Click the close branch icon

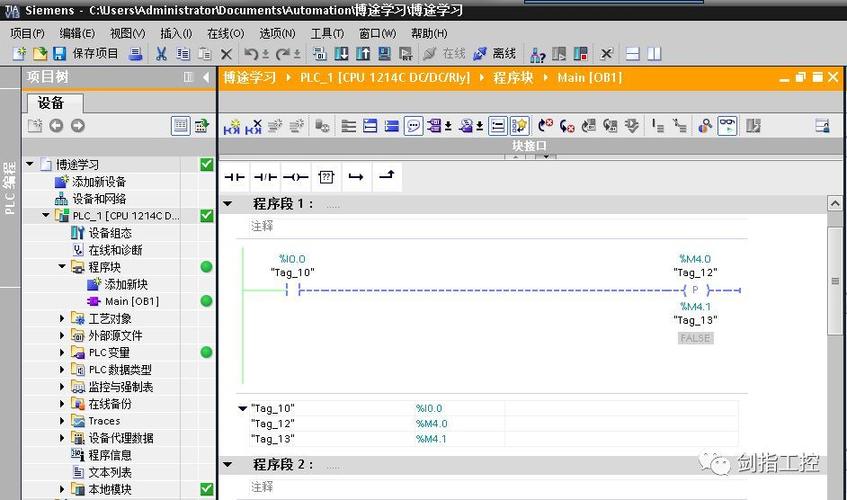(x=387, y=177)
